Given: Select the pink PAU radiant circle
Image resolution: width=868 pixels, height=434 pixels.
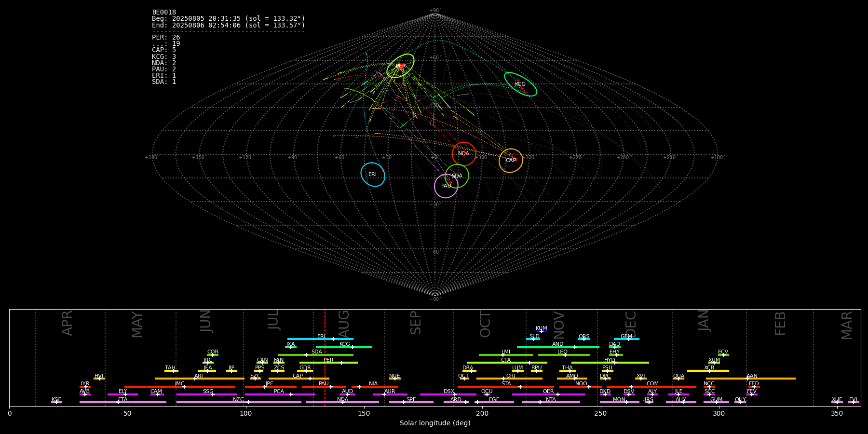Looking at the screenshot, I should pos(446,186).
